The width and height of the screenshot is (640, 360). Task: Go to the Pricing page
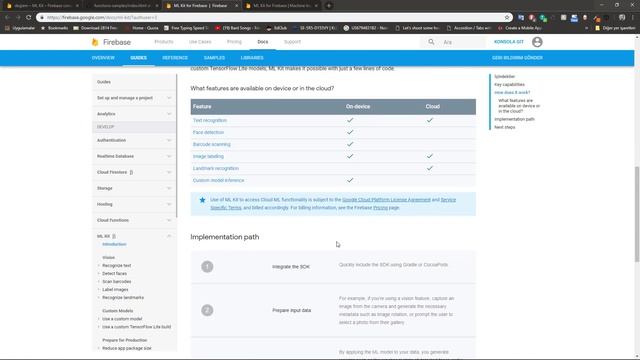point(234,42)
